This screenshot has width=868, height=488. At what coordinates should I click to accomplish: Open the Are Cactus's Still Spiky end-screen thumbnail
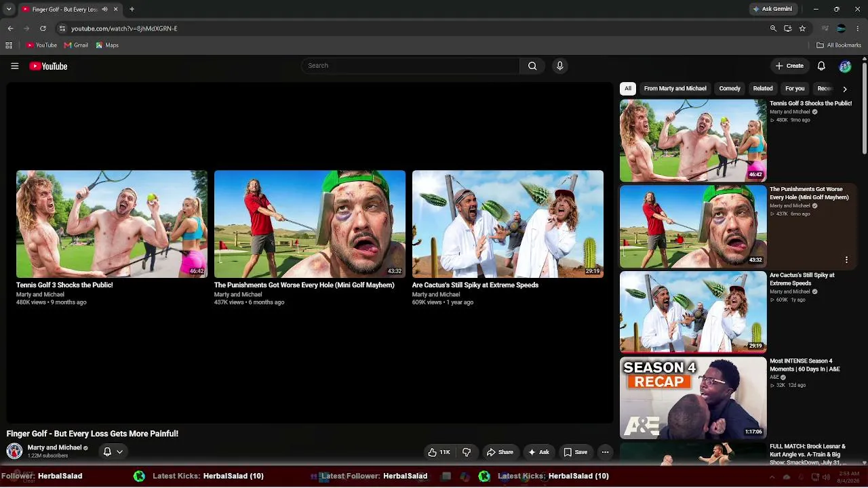pos(508,224)
